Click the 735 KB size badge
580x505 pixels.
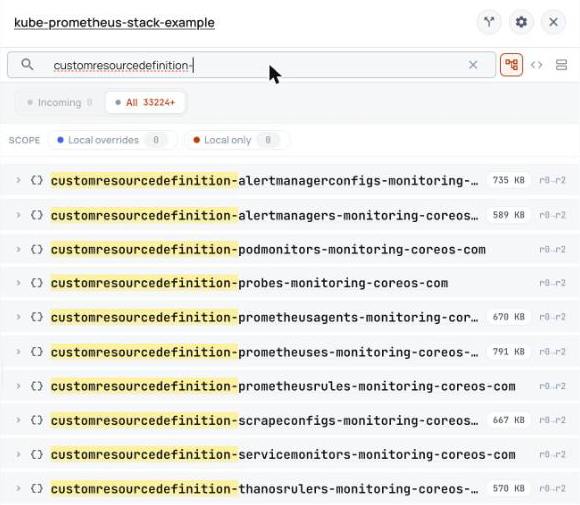pyautogui.click(x=509, y=180)
